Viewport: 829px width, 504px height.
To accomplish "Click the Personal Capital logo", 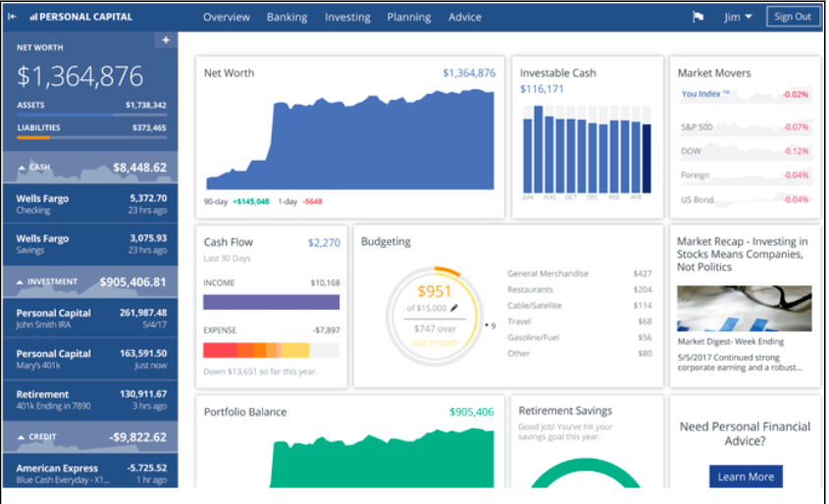I will (80, 17).
